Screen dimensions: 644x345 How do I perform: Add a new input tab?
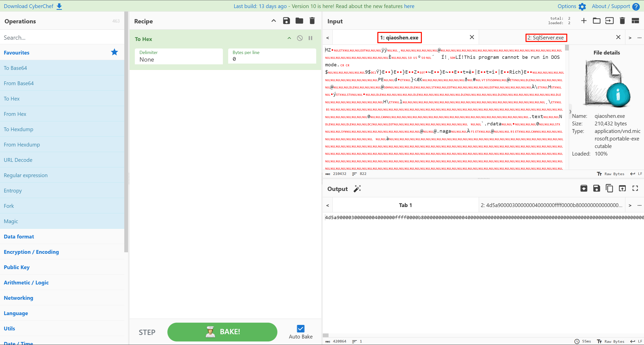pyautogui.click(x=584, y=21)
